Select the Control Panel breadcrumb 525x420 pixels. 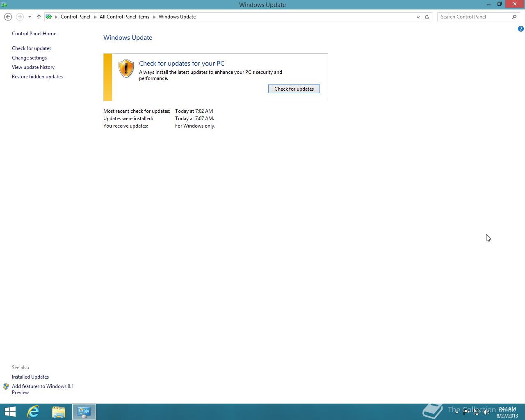(75, 17)
